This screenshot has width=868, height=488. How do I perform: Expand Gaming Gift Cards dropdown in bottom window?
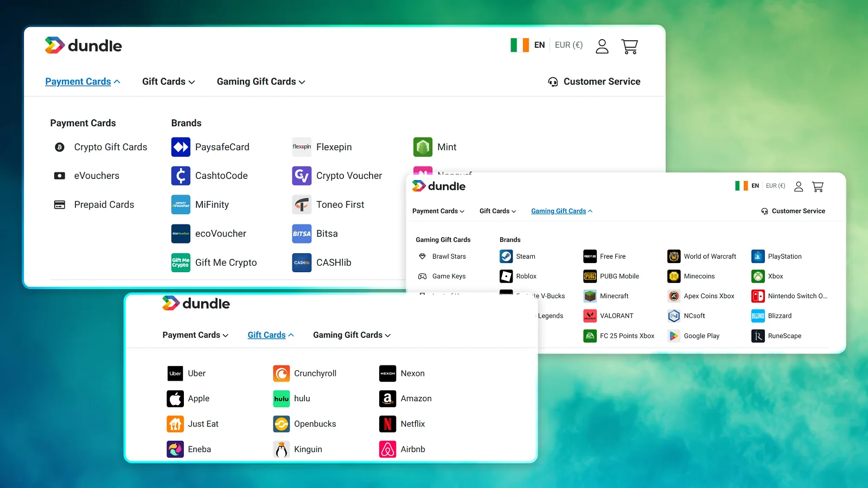[352, 335]
